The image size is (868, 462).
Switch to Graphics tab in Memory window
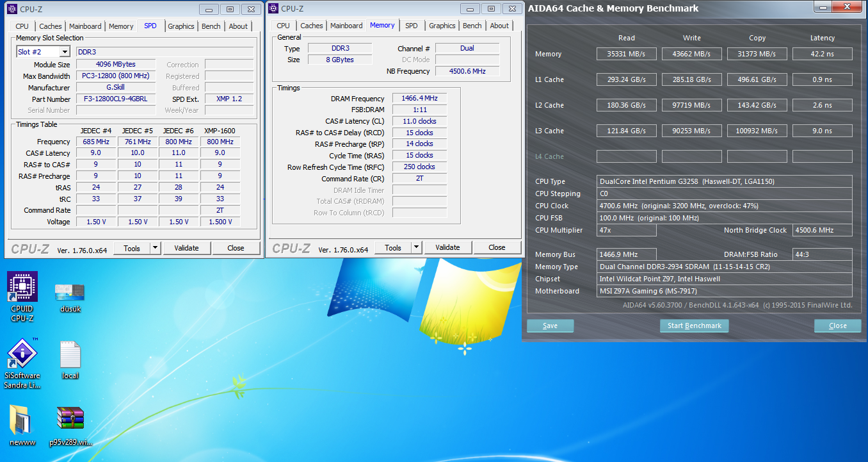pyautogui.click(x=442, y=26)
